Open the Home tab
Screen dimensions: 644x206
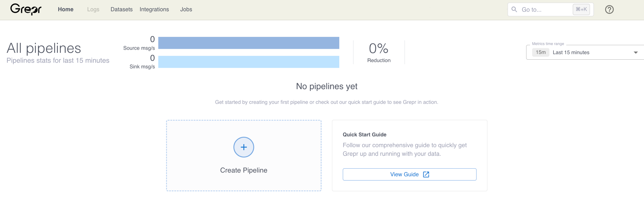66,9
